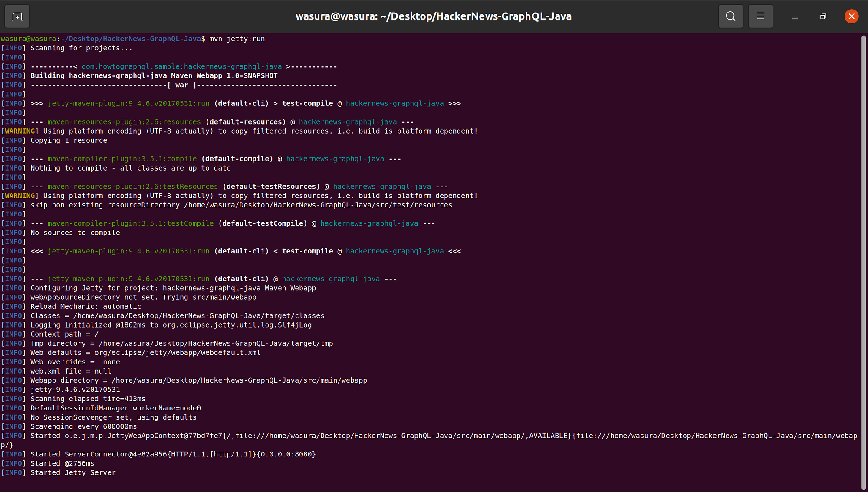This screenshot has height=492, width=868.
Task: Click the Building hackernews-graphql-java Maven Webapp line
Action: point(154,75)
